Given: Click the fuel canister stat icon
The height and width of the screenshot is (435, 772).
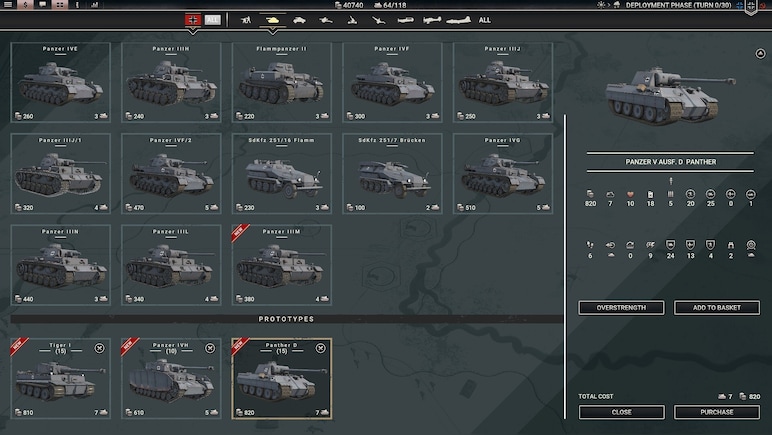Looking at the screenshot, I should 650,194.
